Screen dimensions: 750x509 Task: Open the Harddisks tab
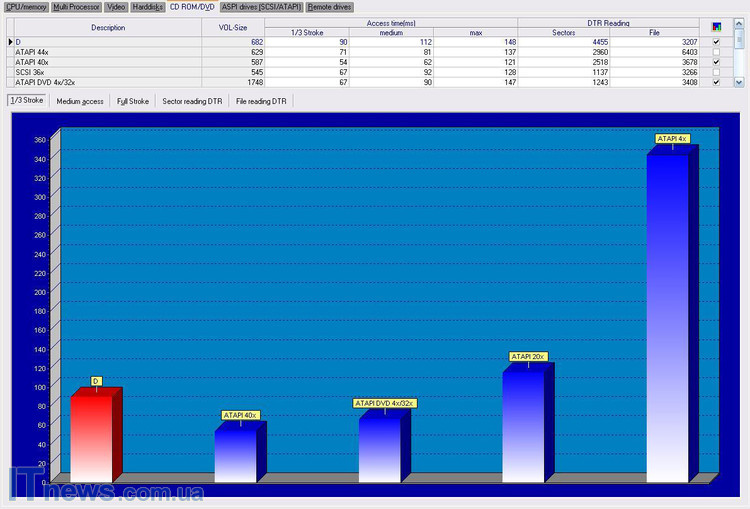coord(146,7)
